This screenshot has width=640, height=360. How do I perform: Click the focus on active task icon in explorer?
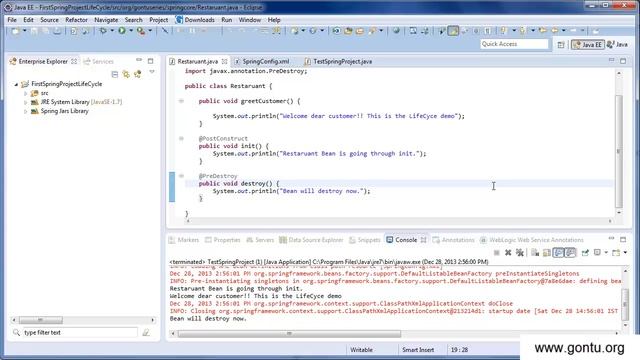tap(138, 74)
